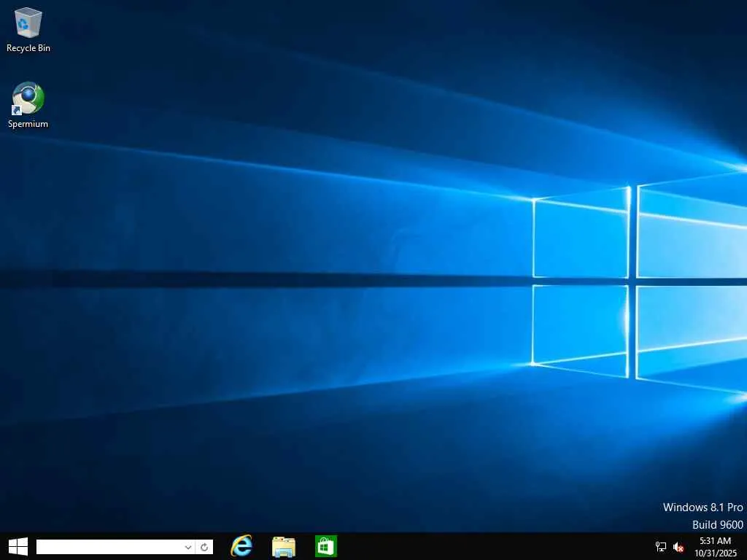Open the Windows Store taskbar icon
The image size is (747, 560).
point(326,546)
